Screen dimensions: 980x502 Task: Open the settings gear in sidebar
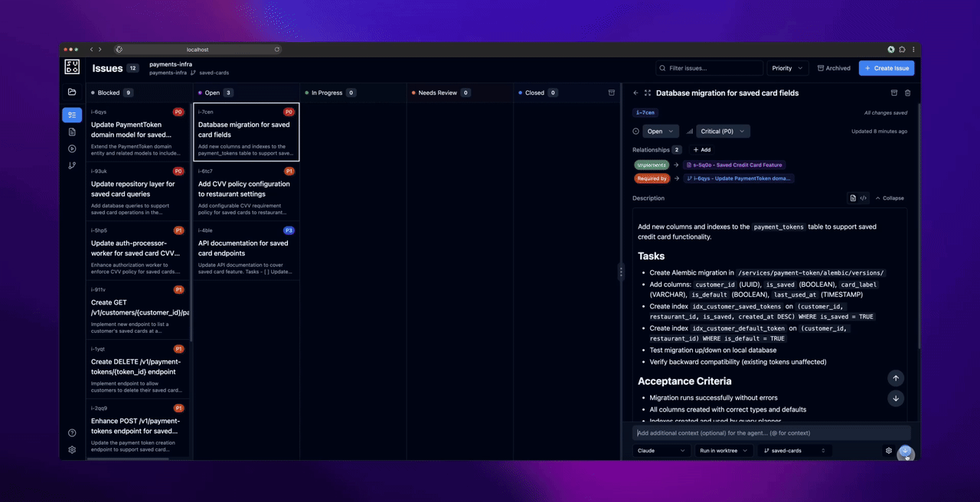[72, 450]
